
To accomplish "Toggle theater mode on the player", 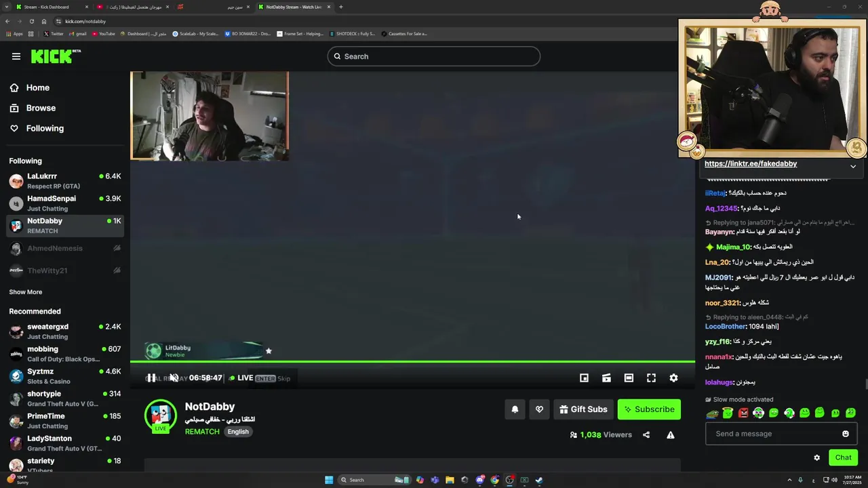I will [629, 378].
